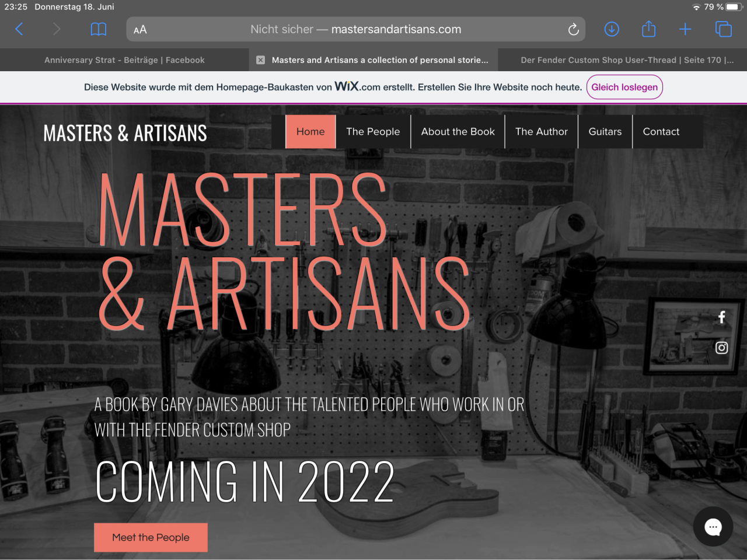Tap the Donnerstag 18. Juni date
This screenshot has width=747, height=560.
[x=74, y=7]
